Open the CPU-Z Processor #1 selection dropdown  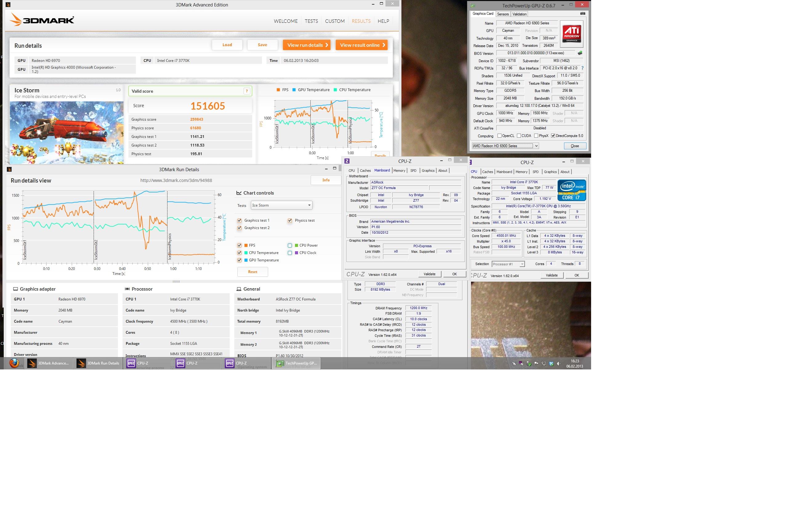[x=508, y=264]
